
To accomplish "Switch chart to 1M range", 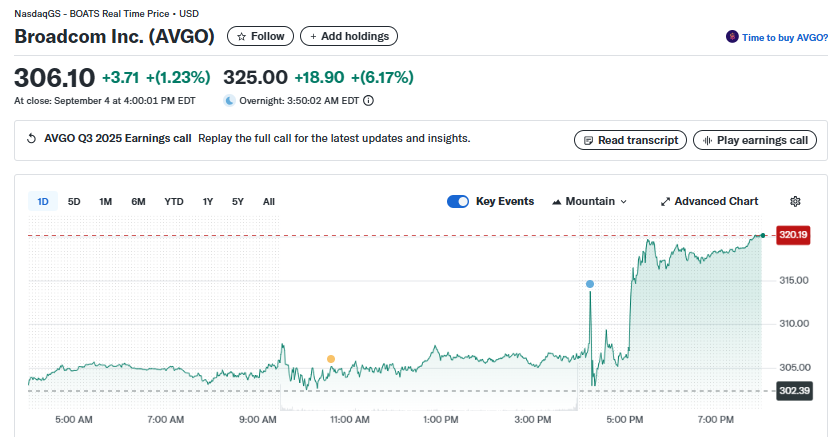I will (x=106, y=201).
